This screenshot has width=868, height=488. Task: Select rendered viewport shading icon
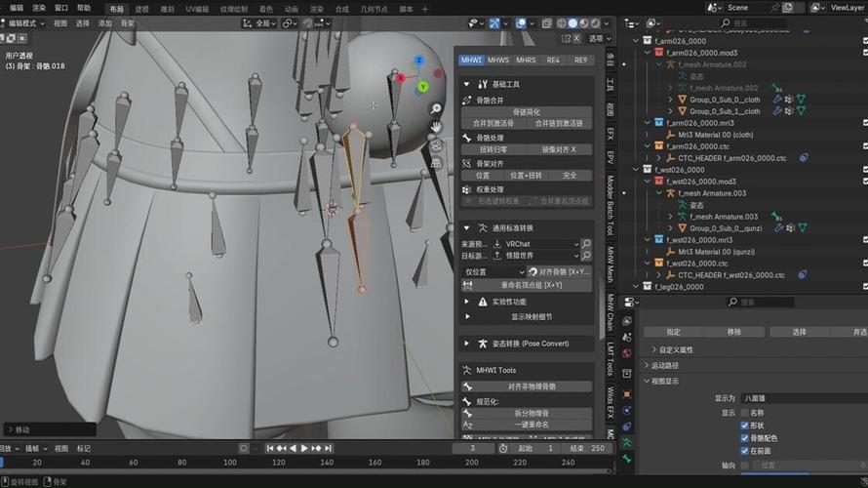(x=595, y=23)
